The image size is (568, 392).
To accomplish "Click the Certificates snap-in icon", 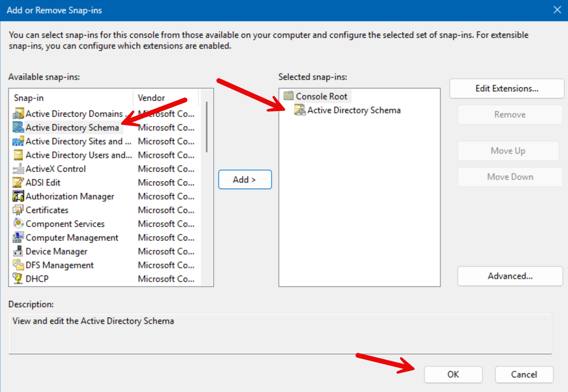I will 18,210.
